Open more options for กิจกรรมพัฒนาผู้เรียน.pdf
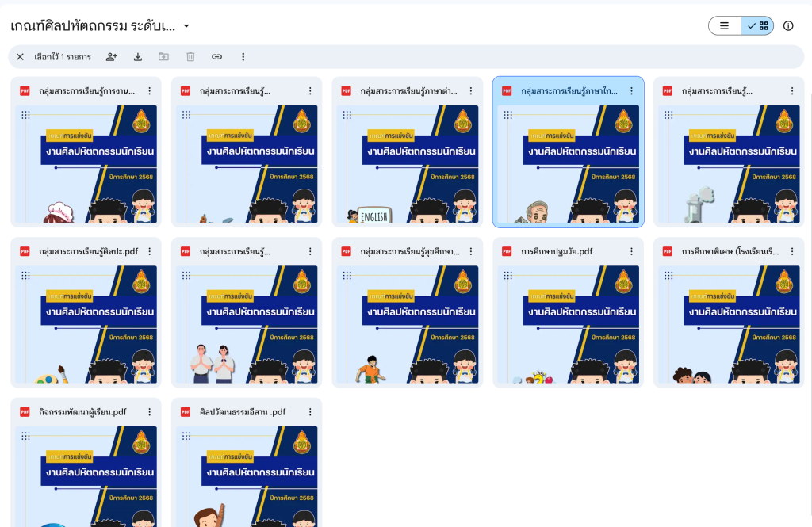This screenshot has height=527, width=812. [149, 412]
